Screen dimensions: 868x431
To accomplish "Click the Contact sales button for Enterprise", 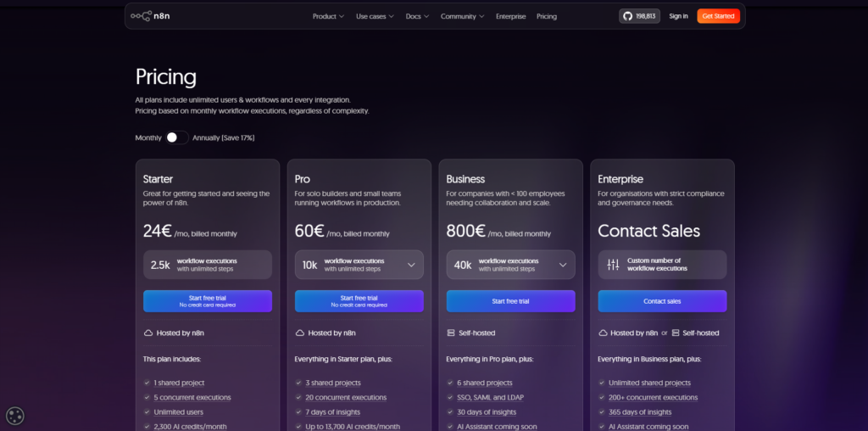I will click(x=662, y=301).
